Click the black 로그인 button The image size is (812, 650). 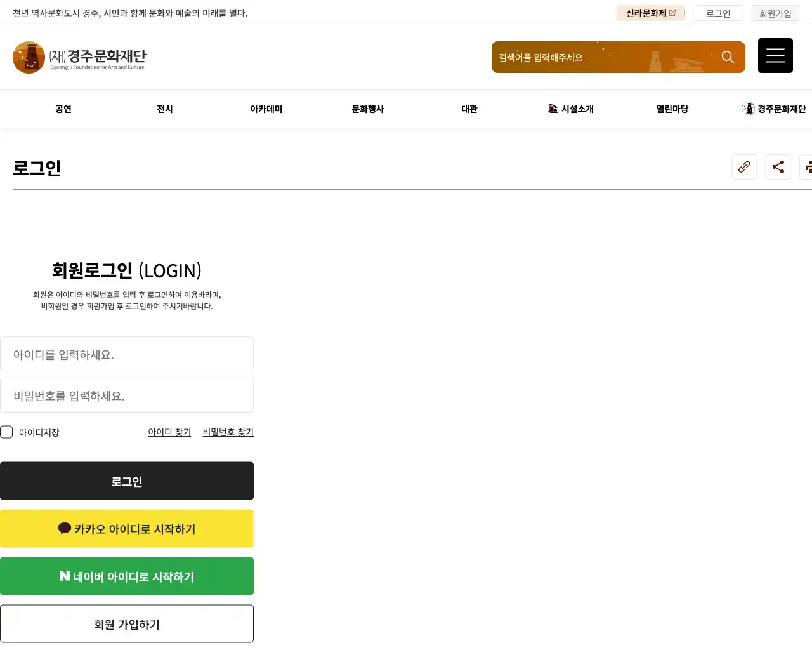[127, 481]
